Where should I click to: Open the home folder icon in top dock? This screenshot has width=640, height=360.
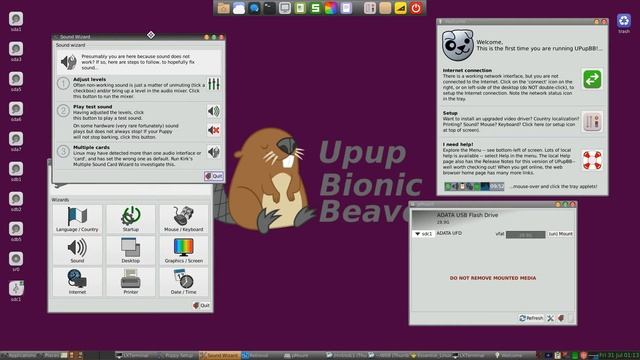[x=223, y=8]
